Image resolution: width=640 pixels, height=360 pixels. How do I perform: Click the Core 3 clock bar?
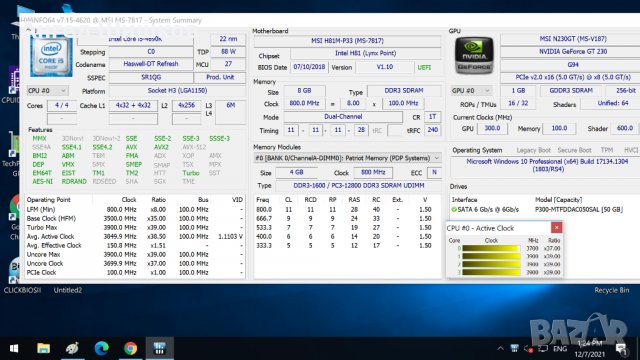pos(491,272)
